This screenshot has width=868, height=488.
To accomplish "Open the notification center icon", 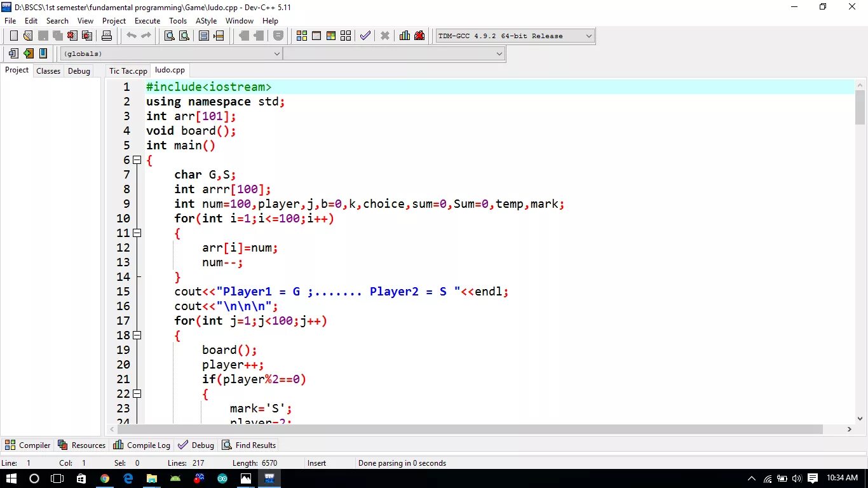I will (x=813, y=478).
